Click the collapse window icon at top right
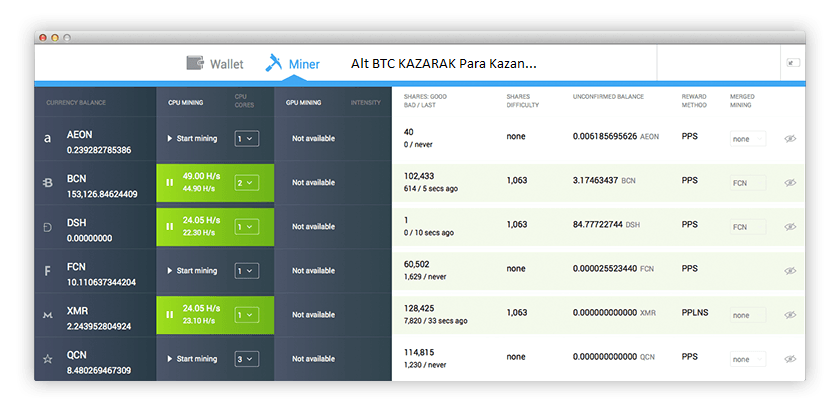 [793, 63]
